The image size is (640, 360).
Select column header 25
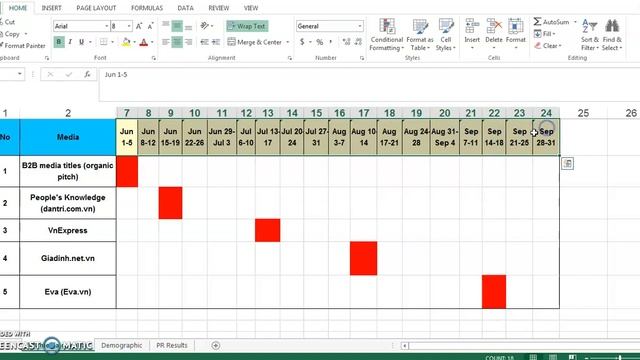pyautogui.click(x=583, y=113)
